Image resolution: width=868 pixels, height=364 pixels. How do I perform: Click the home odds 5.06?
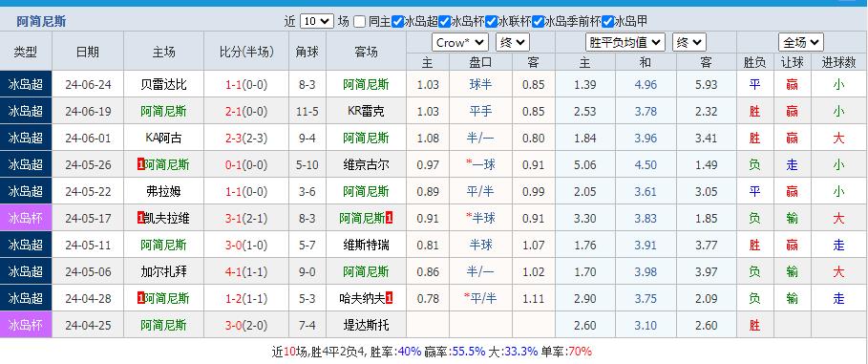[x=585, y=164]
